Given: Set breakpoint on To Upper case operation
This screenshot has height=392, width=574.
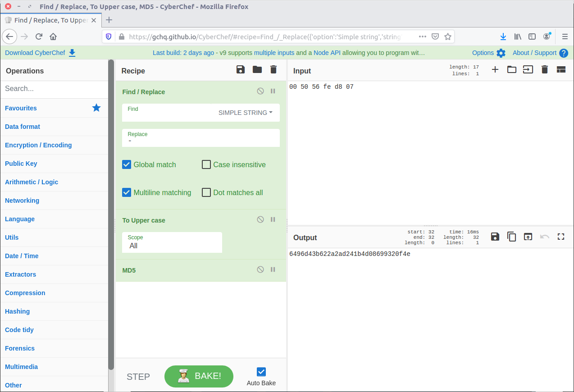Looking at the screenshot, I should pos(273,219).
